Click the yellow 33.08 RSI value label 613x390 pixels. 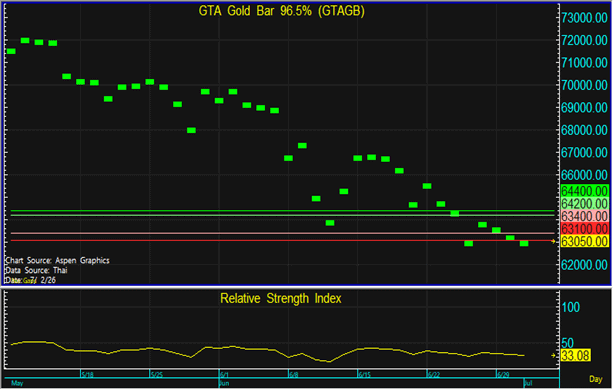pyautogui.click(x=575, y=356)
